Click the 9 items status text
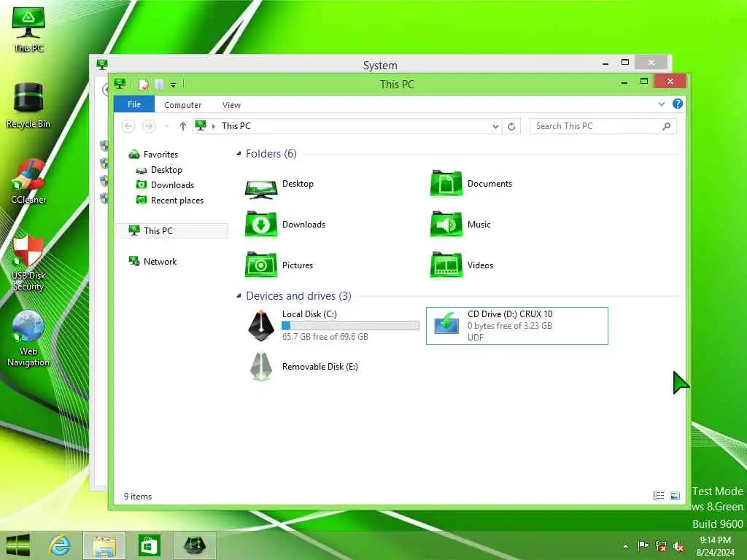This screenshot has height=560, width=747. [138, 496]
